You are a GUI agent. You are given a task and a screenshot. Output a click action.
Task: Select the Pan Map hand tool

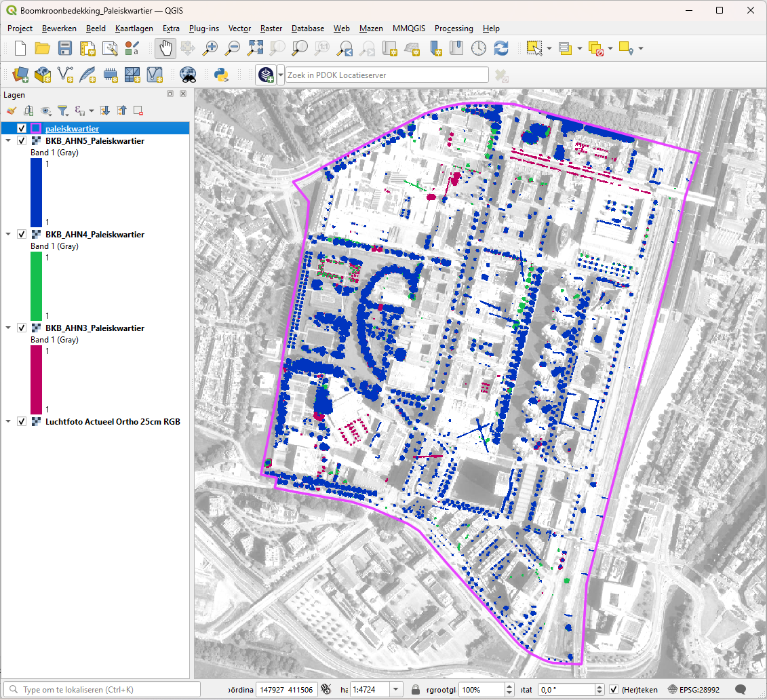click(x=165, y=48)
